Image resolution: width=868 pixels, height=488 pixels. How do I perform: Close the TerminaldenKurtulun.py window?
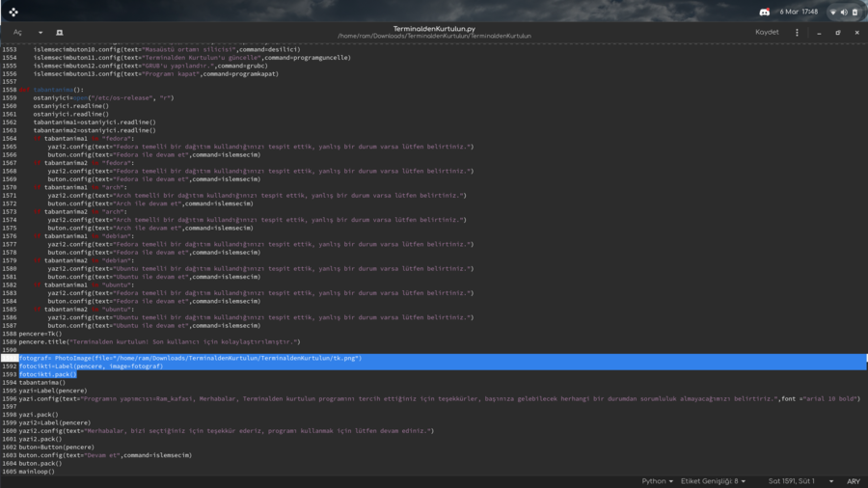click(x=857, y=33)
